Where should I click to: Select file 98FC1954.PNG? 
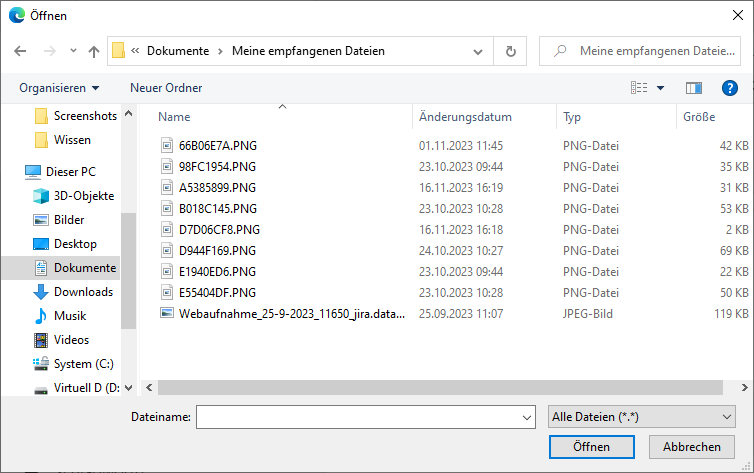(x=217, y=167)
